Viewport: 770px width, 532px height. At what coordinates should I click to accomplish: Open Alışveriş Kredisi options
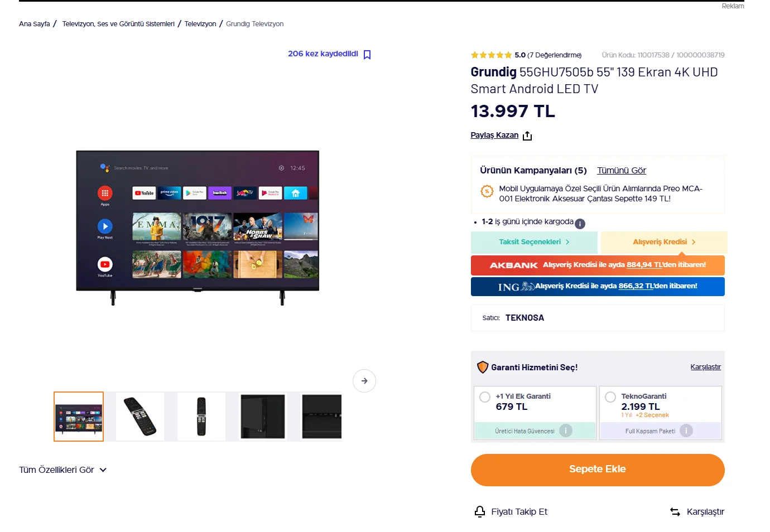pos(664,242)
